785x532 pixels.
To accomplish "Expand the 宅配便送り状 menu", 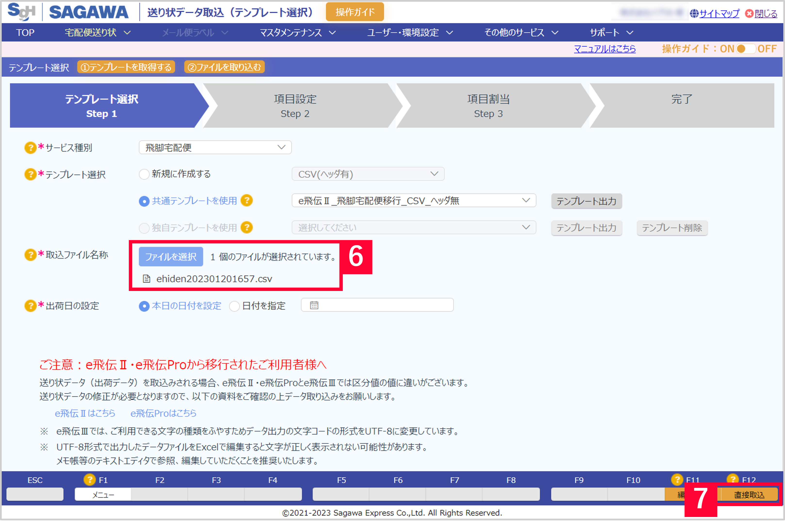I will point(98,33).
